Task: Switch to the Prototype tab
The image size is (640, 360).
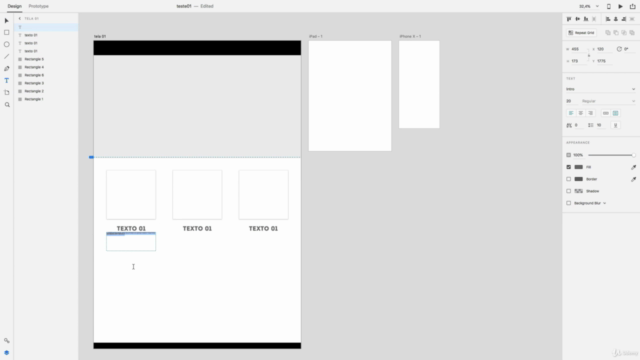Action: pyautogui.click(x=38, y=6)
